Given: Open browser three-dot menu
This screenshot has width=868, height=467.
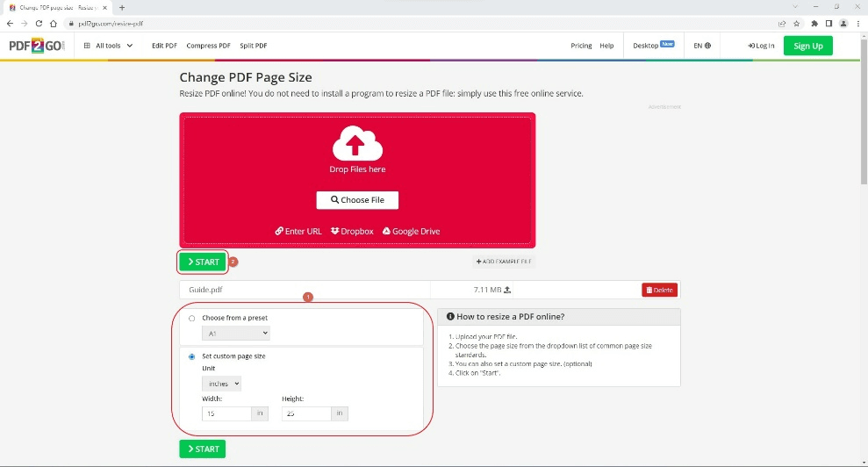Looking at the screenshot, I should (x=858, y=24).
